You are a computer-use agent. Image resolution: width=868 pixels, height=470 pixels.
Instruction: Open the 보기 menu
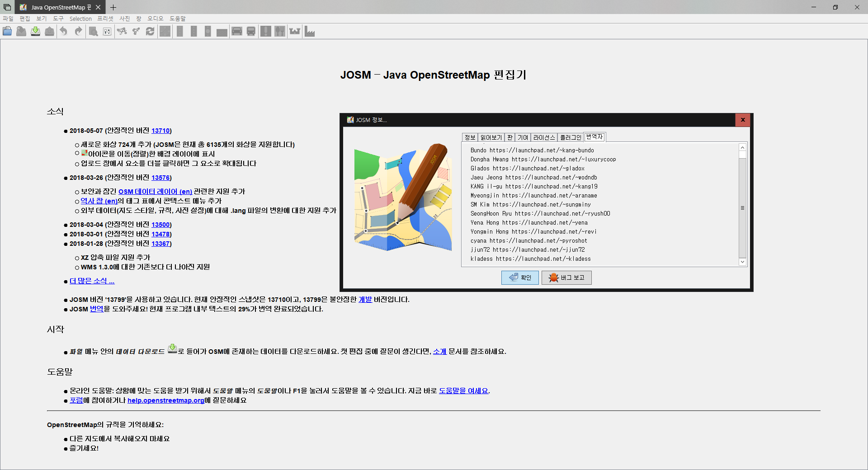[42, 19]
